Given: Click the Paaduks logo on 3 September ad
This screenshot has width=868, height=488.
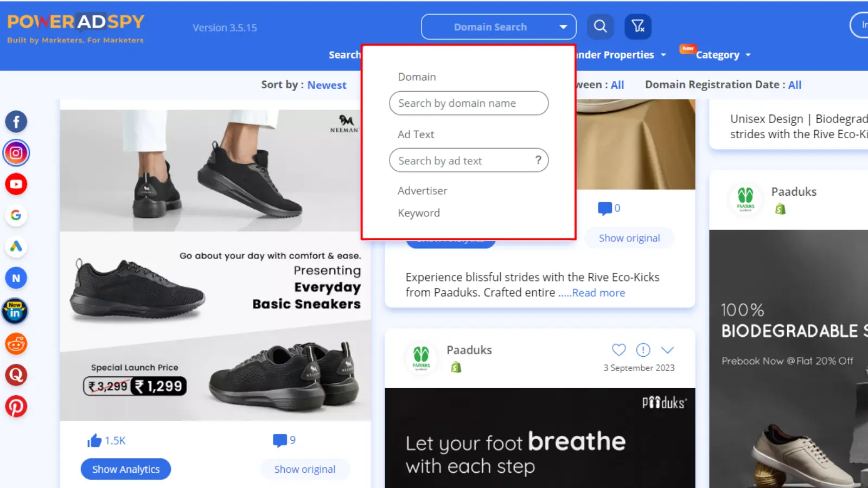Looking at the screenshot, I should pos(422,358).
